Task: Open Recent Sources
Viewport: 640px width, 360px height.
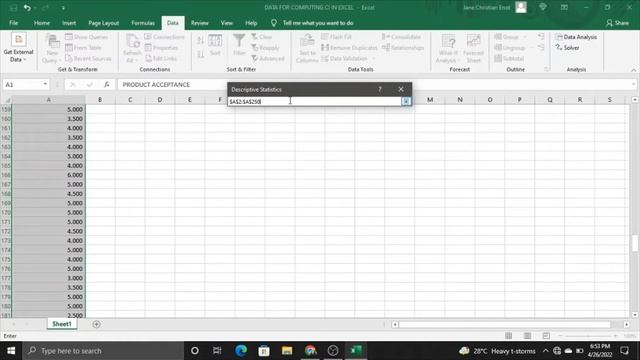Action: 88,58
